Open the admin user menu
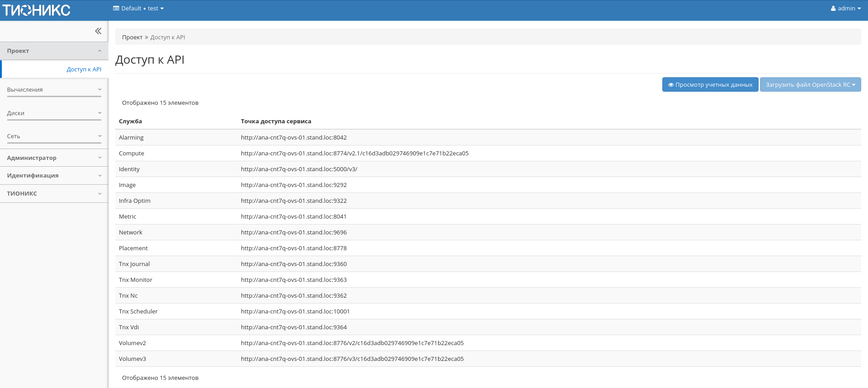The image size is (868, 388). 845,9
